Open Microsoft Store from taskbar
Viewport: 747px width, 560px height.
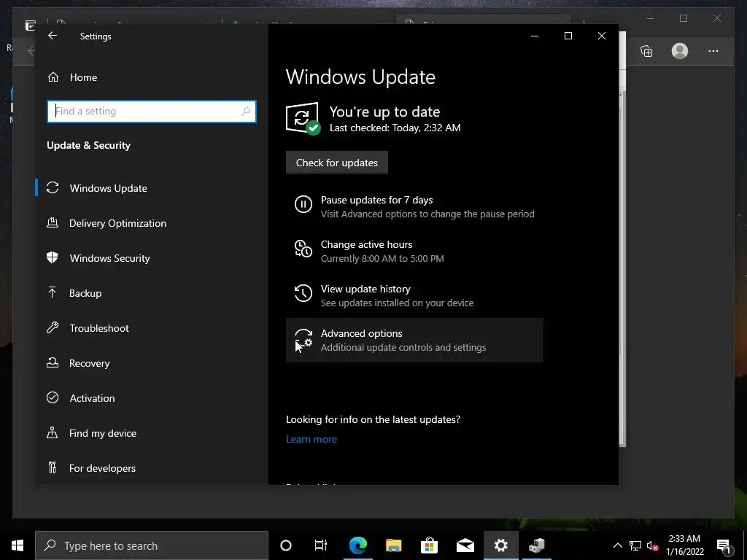pyautogui.click(x=429, y=545)
